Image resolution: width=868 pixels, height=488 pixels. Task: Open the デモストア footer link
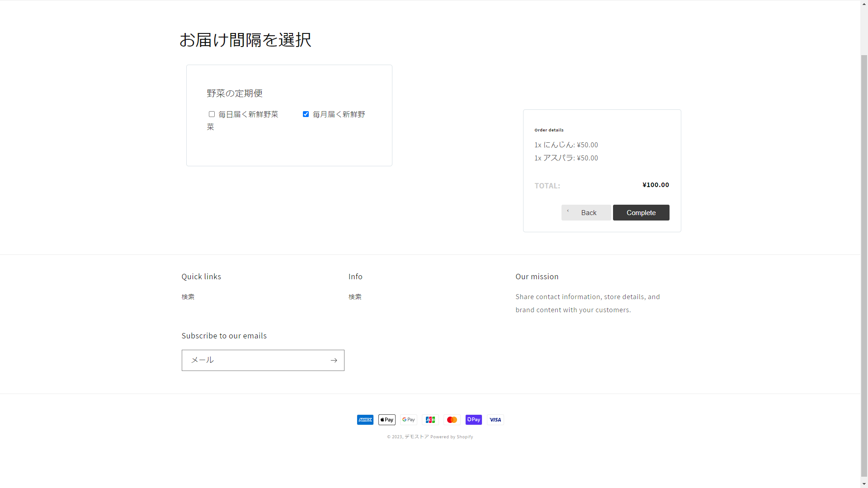point(416,436)
